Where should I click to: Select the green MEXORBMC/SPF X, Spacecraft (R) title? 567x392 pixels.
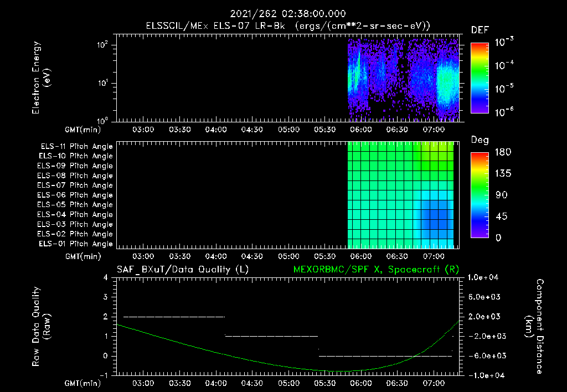[376, 270]
